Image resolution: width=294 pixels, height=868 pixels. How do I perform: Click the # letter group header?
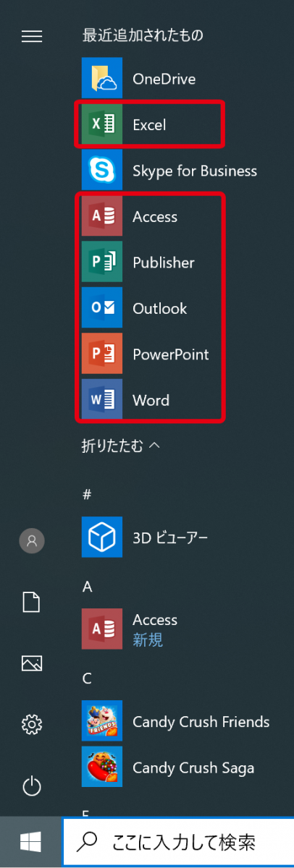(87, 495)
